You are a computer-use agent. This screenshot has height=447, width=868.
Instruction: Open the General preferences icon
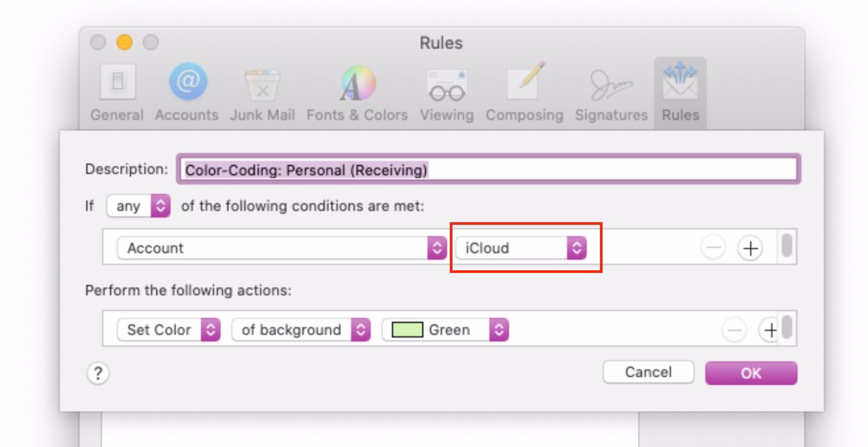click(x=117, y=92)
